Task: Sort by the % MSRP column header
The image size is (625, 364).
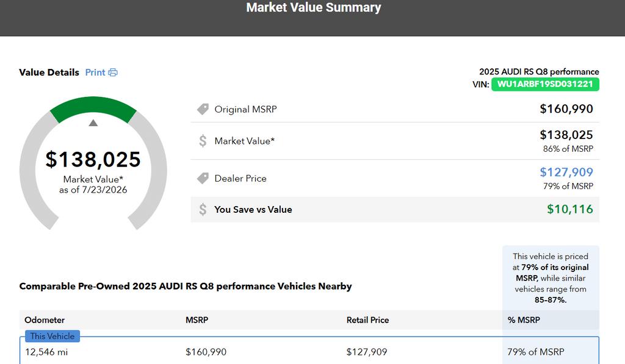Action: [x=524, y=320]
